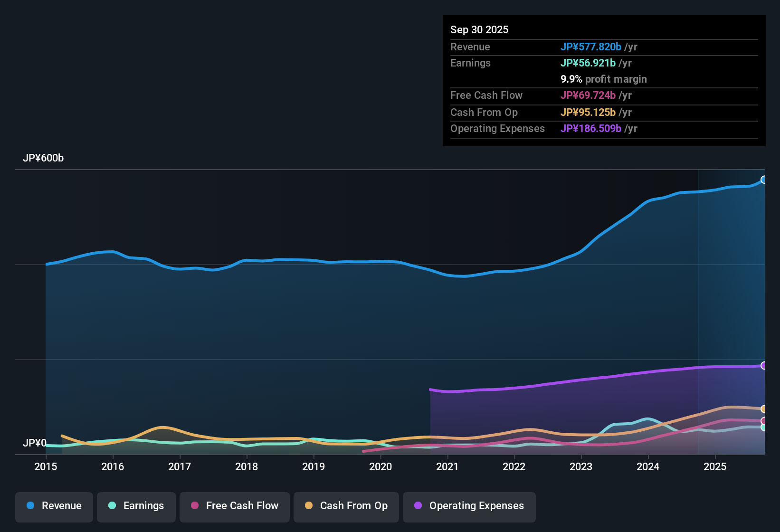Select the Cash From Op legend dot

(x=309, y=506)
